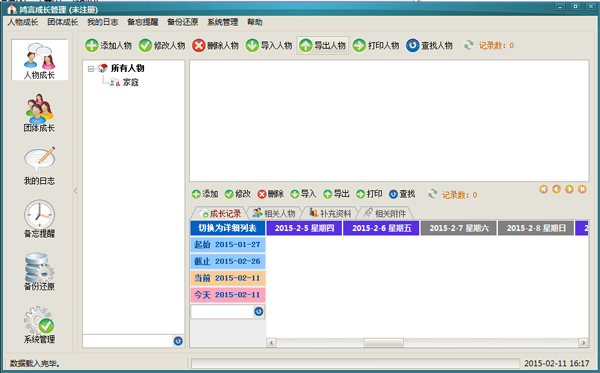The image size is (600, 373).
Task: Select 所有人物 root tree item
Action: tap(127, 68)
